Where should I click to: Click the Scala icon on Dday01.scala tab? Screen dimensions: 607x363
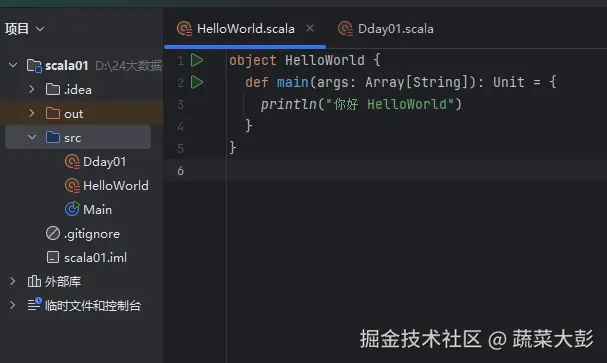tap(345, 29)
